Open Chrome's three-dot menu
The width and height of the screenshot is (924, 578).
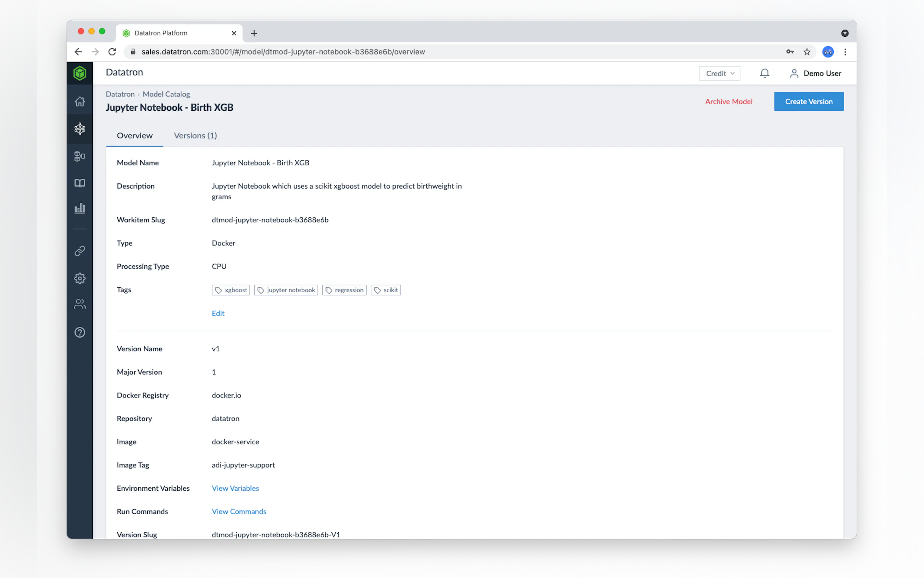(x=845, y=52)
